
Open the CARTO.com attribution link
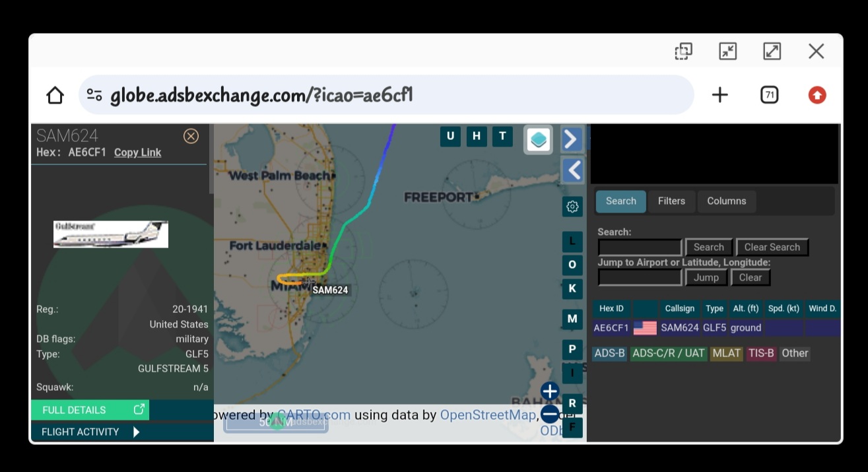[x=314, y=415]
